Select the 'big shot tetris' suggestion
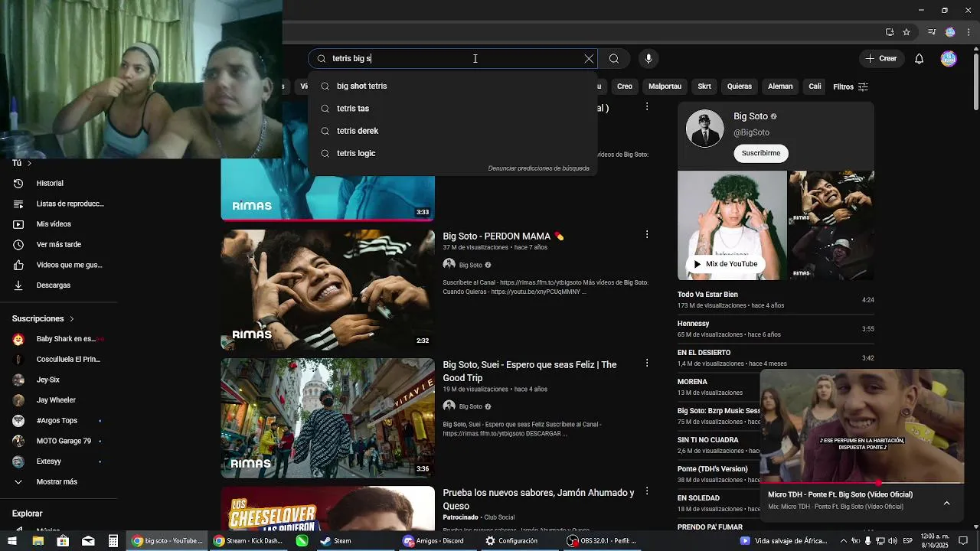This screenshot has width=980, height=551. 452,86
